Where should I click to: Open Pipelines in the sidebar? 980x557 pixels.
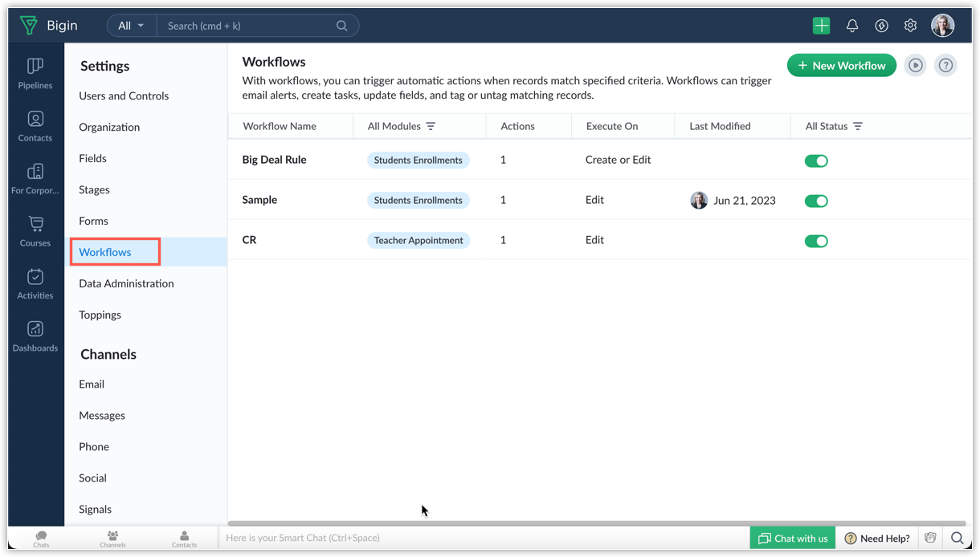click(35, 73)
